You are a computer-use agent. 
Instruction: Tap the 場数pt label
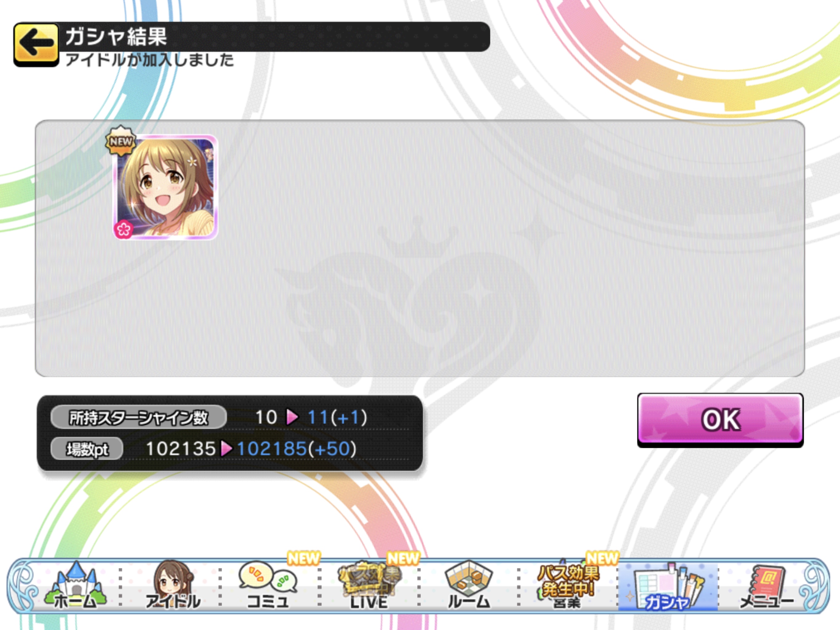coord(87,449)
